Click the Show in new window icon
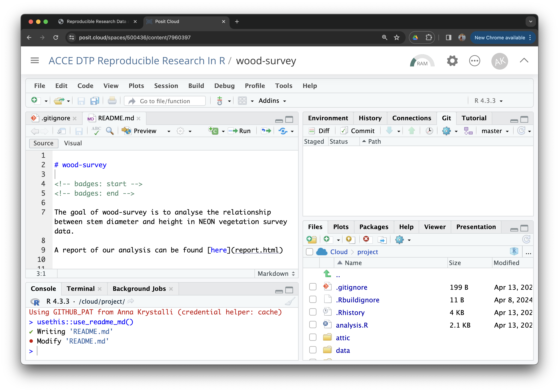 (62, 131)
